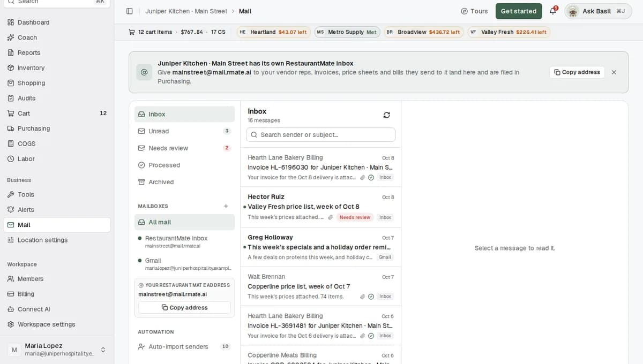Show Processed messages folder
The image size is (643, 364).
tap(184, 165)
